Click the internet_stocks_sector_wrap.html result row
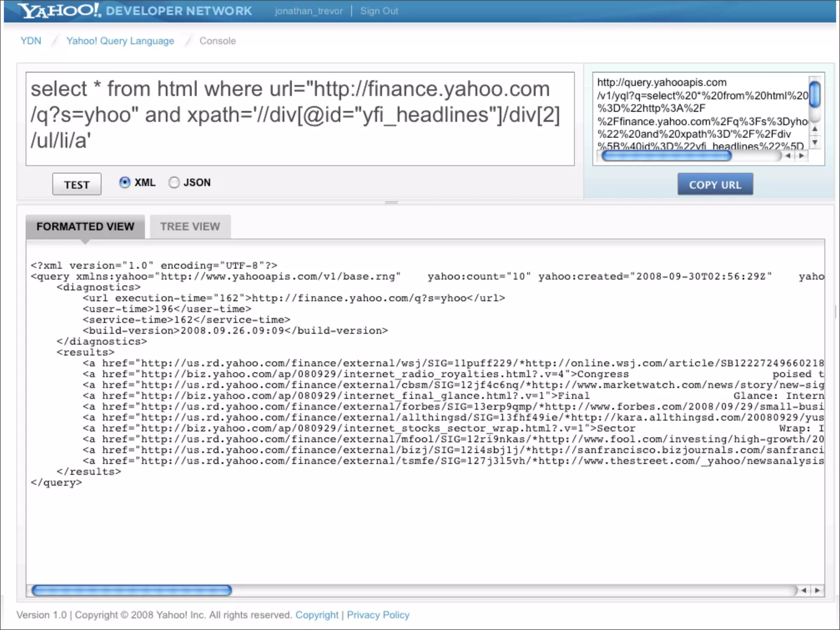Viewport: 840px width, 630px height. tap(453, 428)
